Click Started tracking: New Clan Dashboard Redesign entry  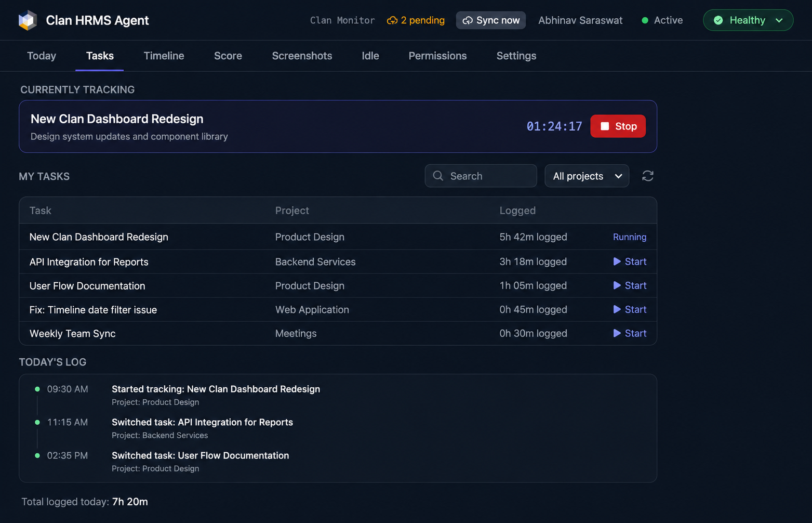coord(216,389)
